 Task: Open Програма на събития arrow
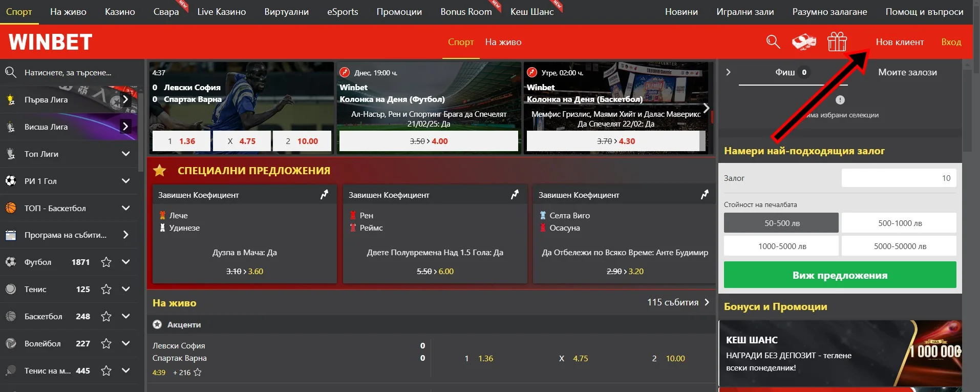pos(125,235)
